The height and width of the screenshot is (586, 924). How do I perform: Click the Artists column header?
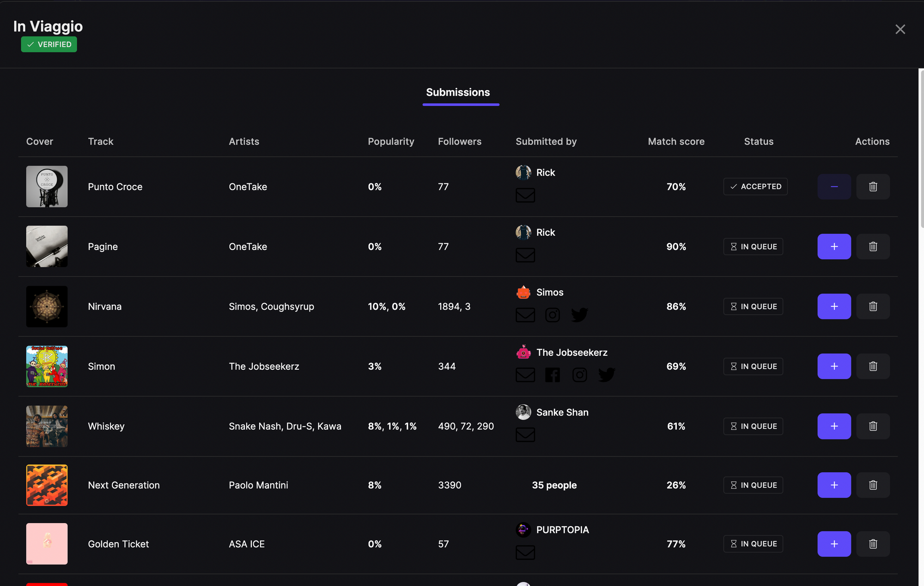pos(244,141)
